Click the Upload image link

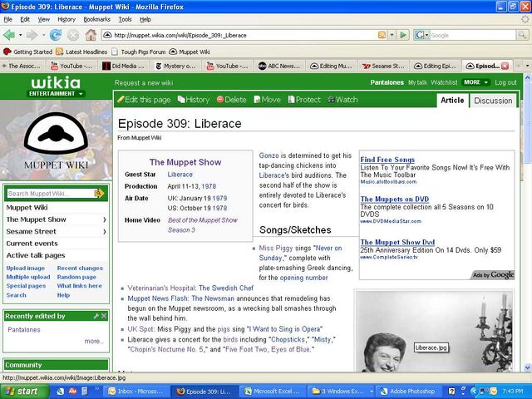(x=26, y=268)
